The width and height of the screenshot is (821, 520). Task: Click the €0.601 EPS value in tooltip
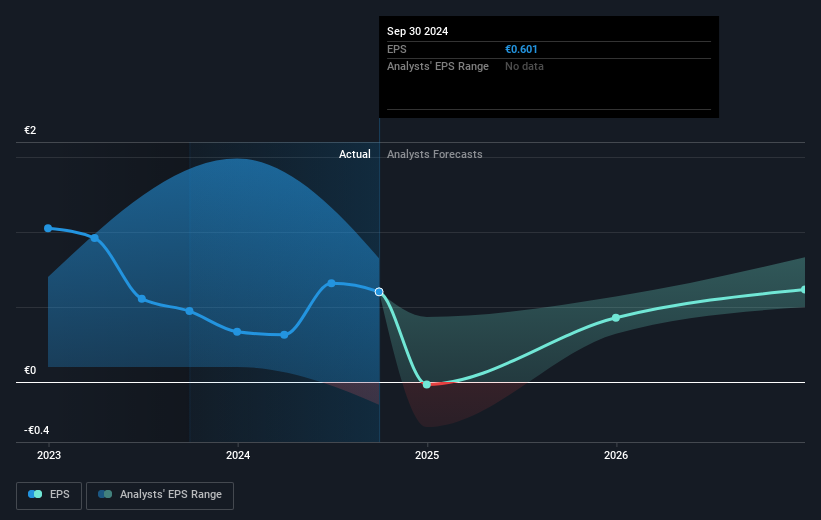[521, 49]
